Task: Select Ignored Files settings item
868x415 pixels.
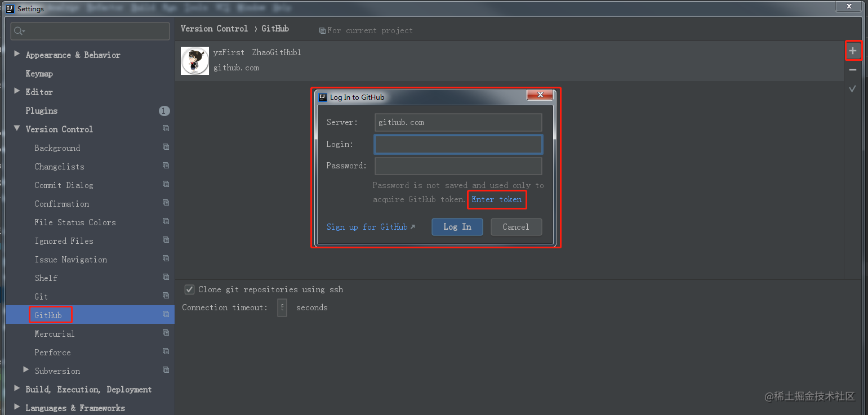Action: pos(64,241)
